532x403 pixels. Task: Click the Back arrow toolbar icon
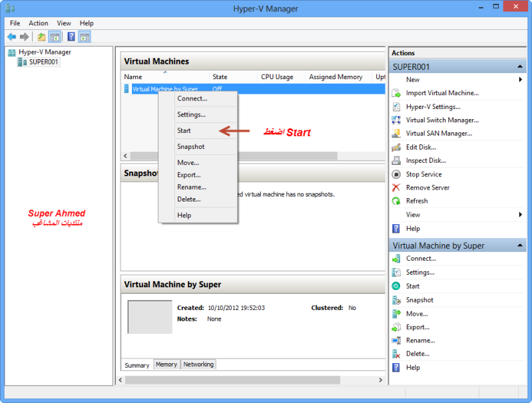[x=11, y=37]
